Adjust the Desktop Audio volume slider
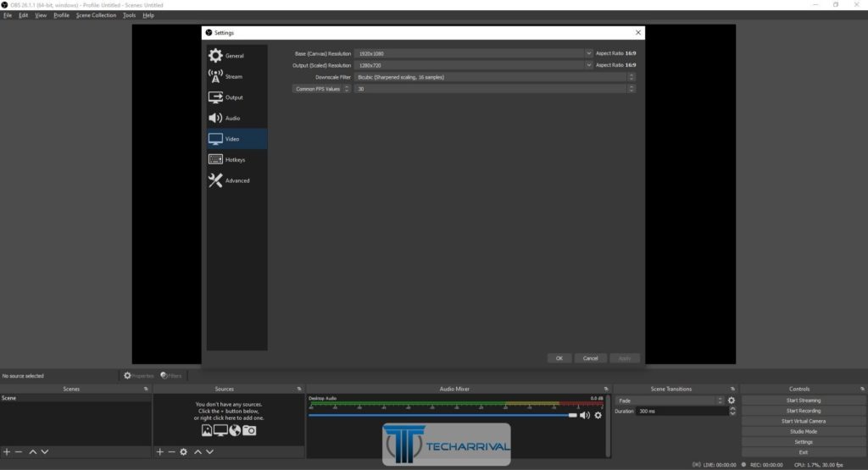 (x=442, y=415)
